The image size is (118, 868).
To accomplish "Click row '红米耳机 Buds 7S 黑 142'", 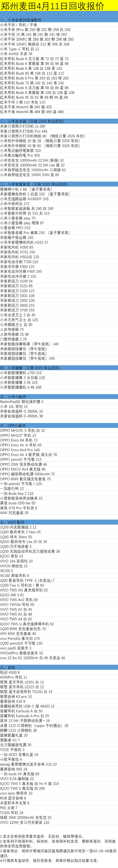I will [32, 83].
